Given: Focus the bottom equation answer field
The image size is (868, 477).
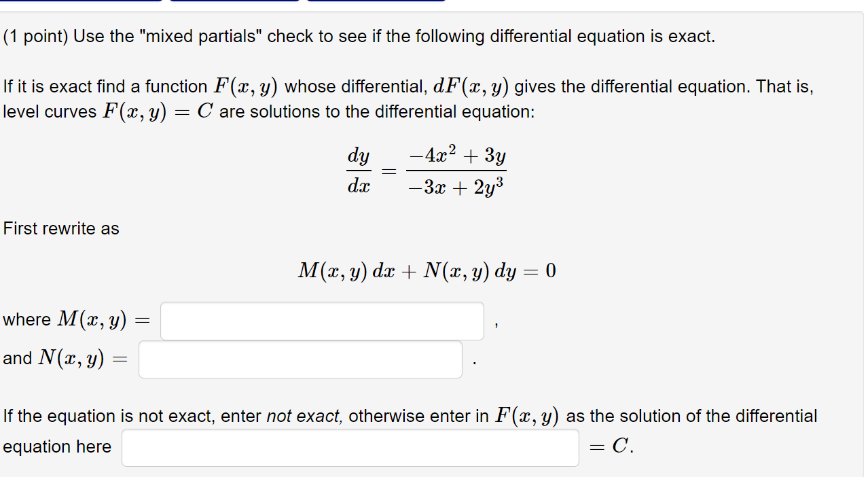Looking at the screenshot, I should (x=350, y=447).
